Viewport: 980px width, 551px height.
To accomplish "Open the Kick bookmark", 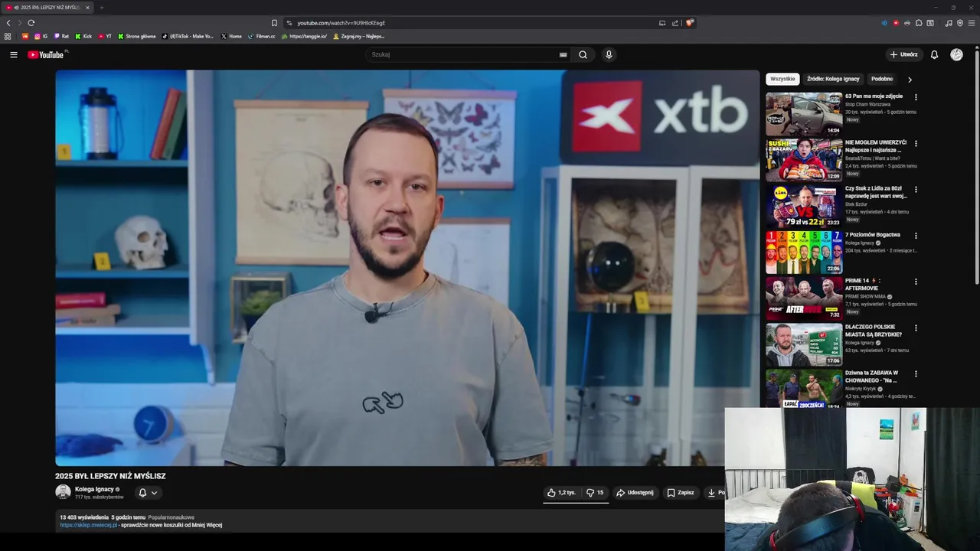I will click(x=83, y=36).
